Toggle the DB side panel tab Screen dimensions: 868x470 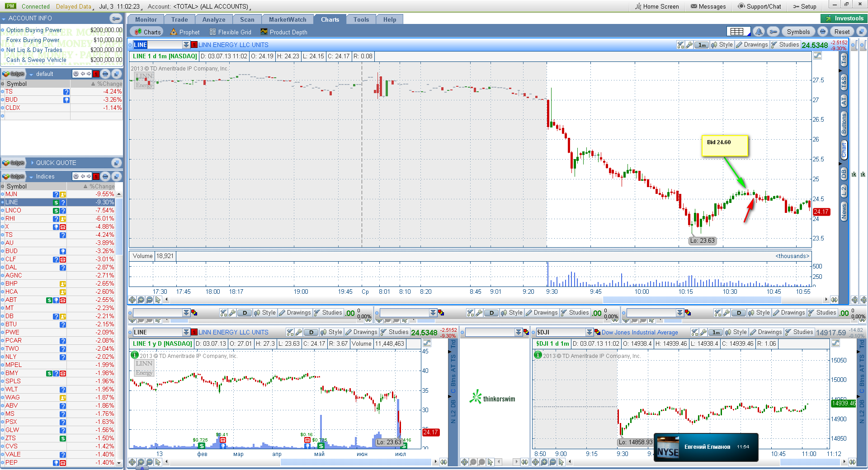[x=844, y=174]
